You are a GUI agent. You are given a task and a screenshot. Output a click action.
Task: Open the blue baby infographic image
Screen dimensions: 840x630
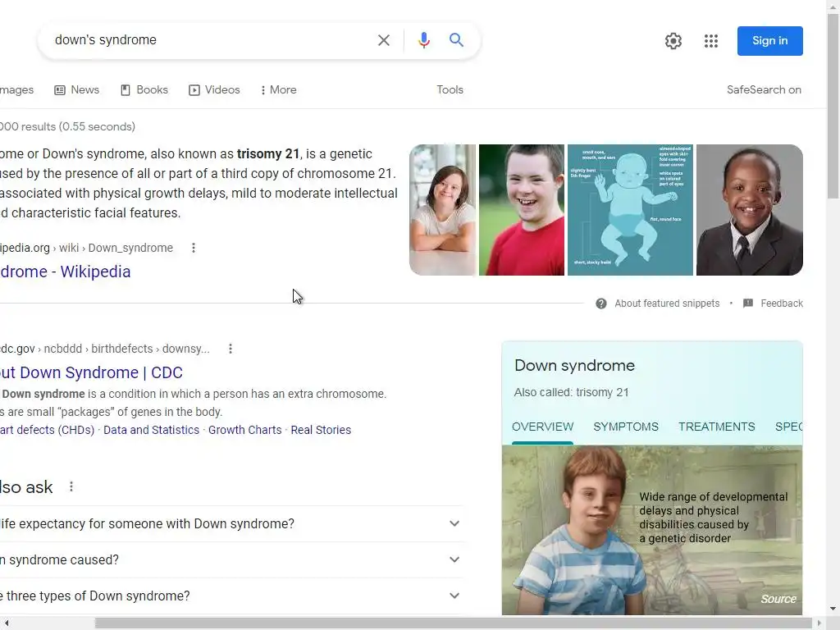point(630,210)
